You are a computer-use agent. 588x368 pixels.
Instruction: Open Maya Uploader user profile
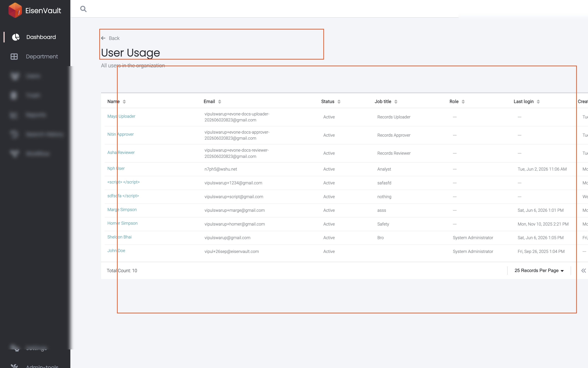[121, 116]
